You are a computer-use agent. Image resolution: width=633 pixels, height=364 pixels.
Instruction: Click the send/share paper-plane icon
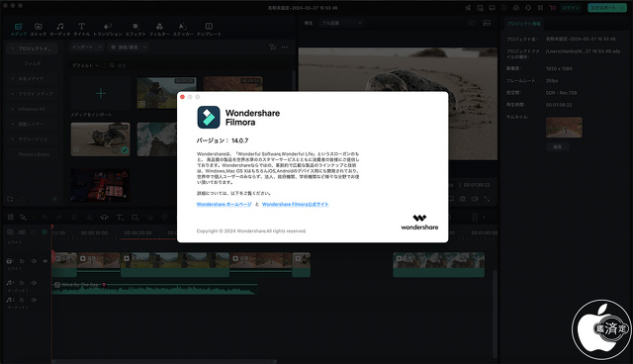pyautogui.click(x=468, y=8)
